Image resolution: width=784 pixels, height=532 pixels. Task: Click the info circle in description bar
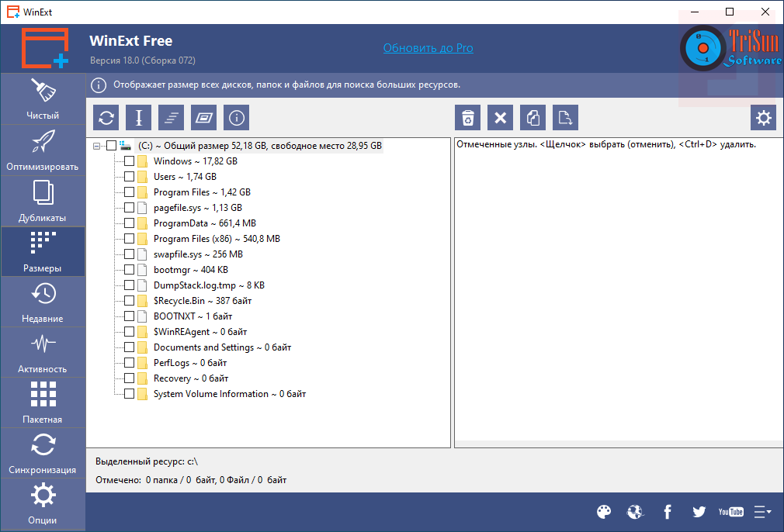coord(99,85)
